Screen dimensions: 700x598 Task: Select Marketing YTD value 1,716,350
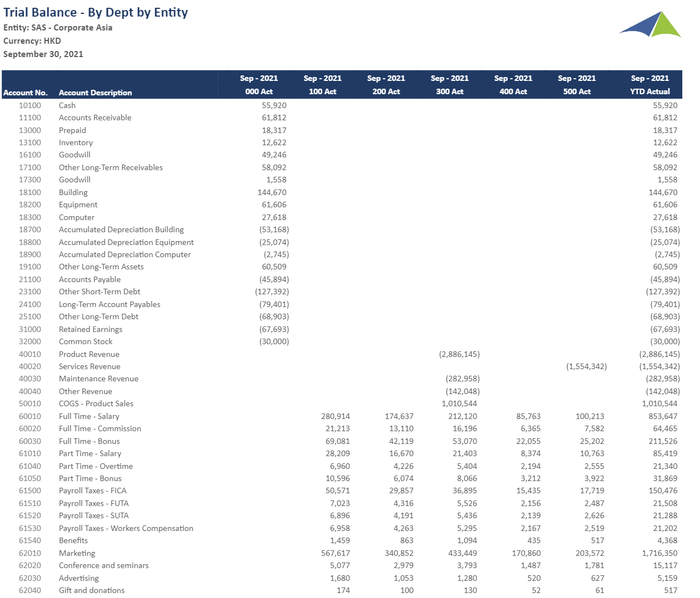pos(660,553)
